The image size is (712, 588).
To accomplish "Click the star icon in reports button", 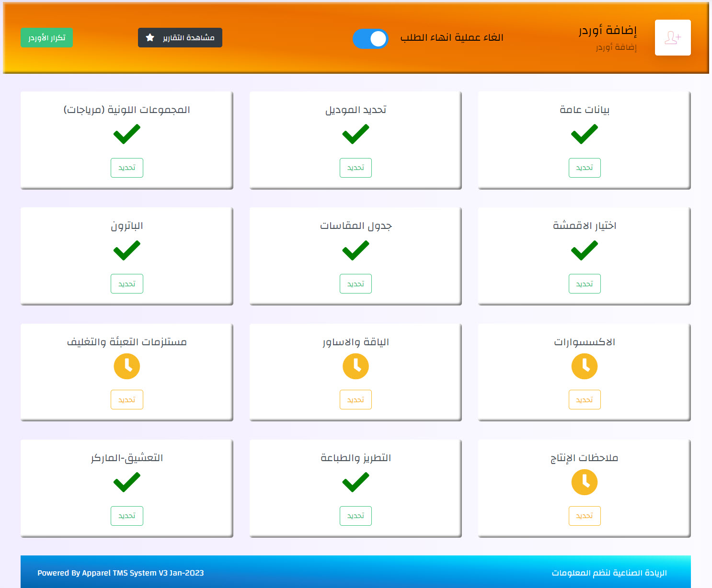I will (150, 37).
